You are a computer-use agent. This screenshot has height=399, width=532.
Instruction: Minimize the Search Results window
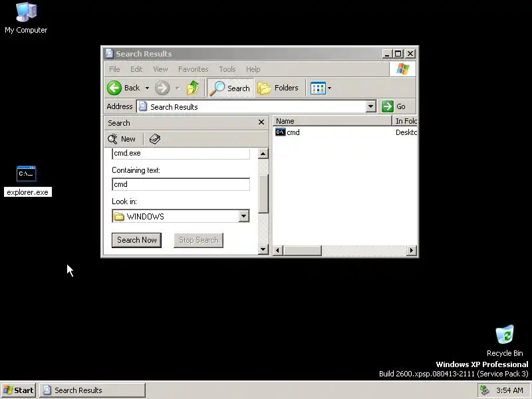click(387, 54)
